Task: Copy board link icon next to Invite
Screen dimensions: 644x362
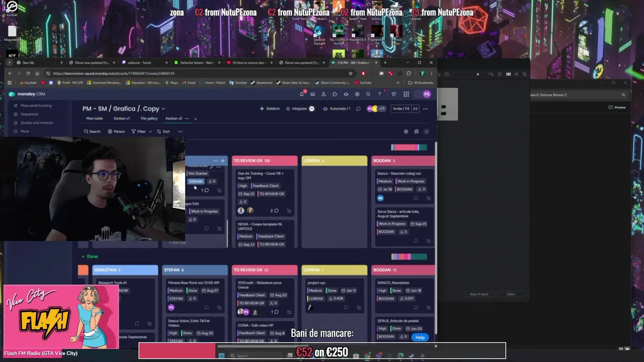Action: click(416, 109)
